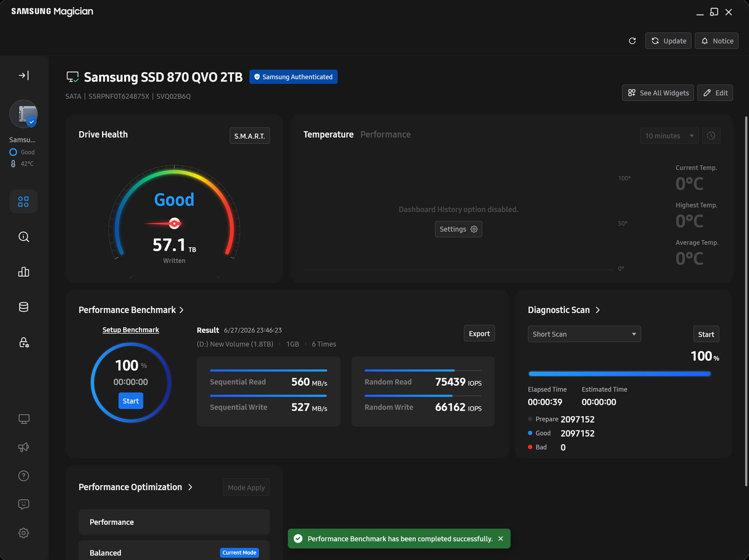The image size is (749, 560).
Task: Click the refresh icon next to Update
Action: click(632, 41)
